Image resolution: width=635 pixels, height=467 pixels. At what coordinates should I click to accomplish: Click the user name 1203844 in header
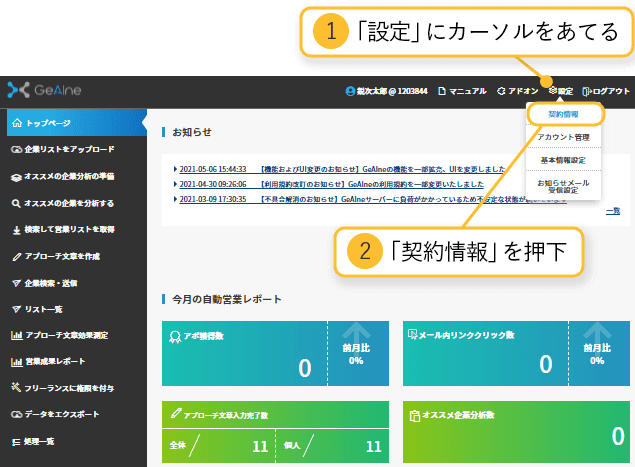pos(387,91)
